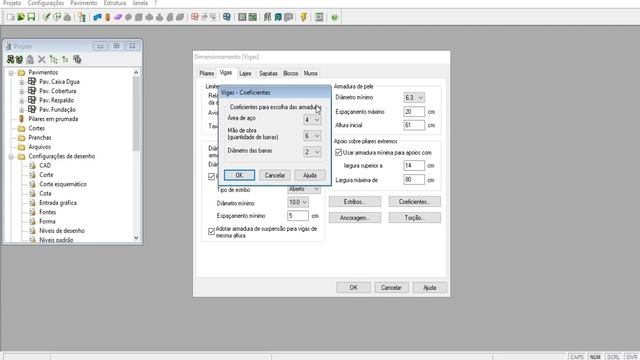Viewport: 640px width, 360px height.
Task: Click the Largura máxima de input field
Action: click(414, 180)
